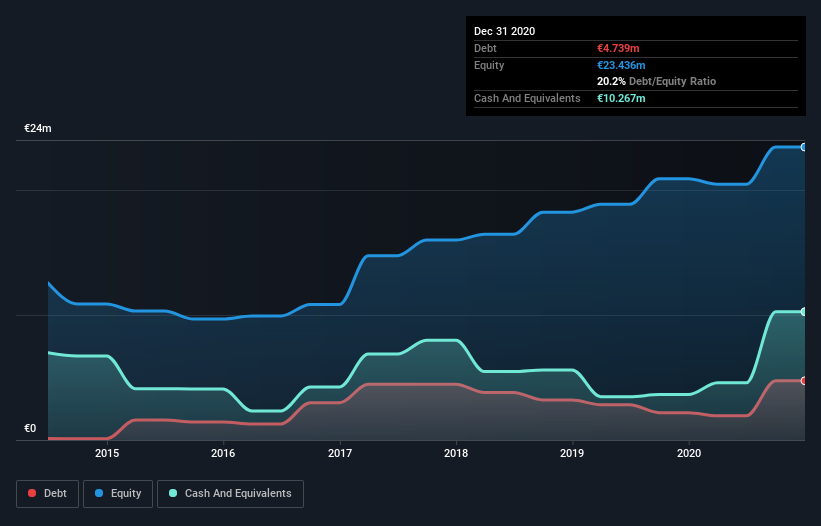This screenshot has height=526, width=821.
Task: Toggle the Debt legend button
Action: 48,494
